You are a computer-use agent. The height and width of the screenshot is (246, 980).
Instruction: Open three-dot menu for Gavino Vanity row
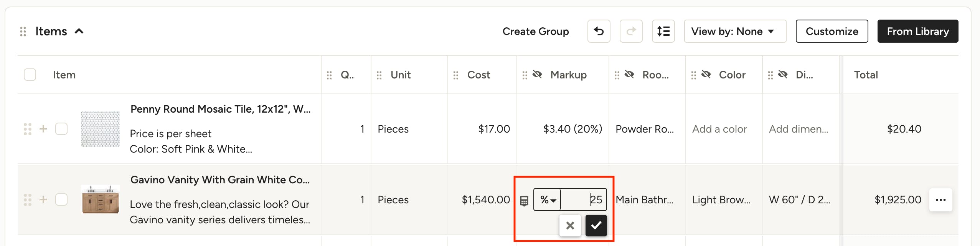(x=940, y=200)
